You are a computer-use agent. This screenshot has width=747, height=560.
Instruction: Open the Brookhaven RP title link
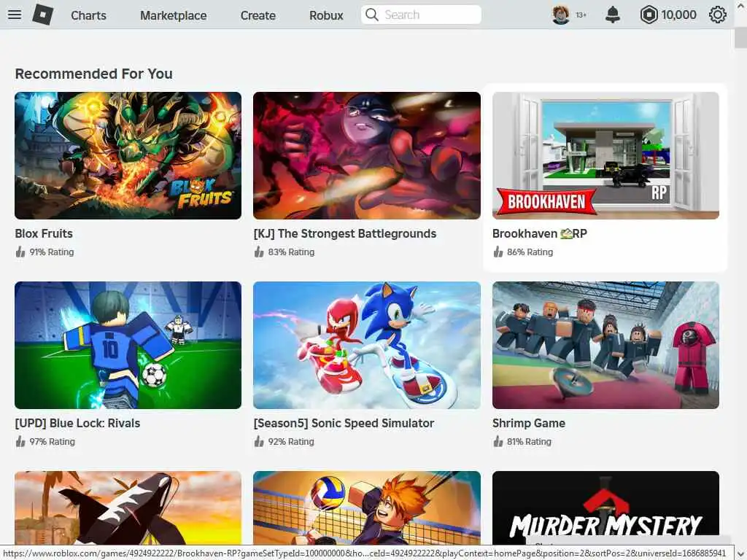pyautogui.click(x=539, y=233)
